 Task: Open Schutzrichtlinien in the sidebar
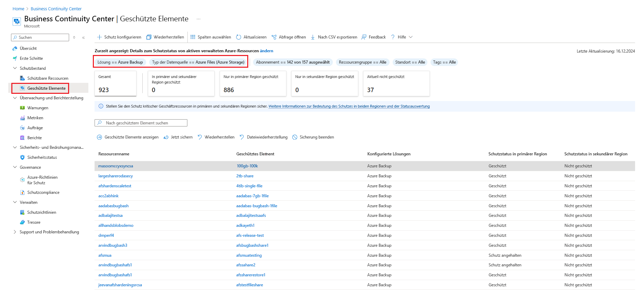[42, 212]
